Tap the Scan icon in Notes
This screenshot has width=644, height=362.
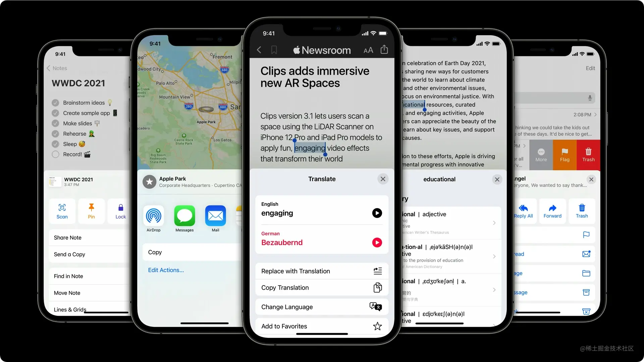(x=61, y=210)
